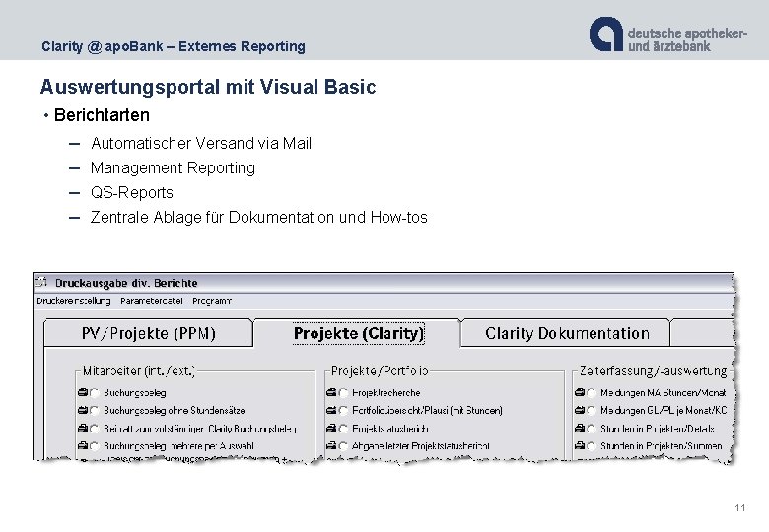Click printer icon for Beiblatt zum vollständigen Clarity Buchungsbeleg

(83, 429)
